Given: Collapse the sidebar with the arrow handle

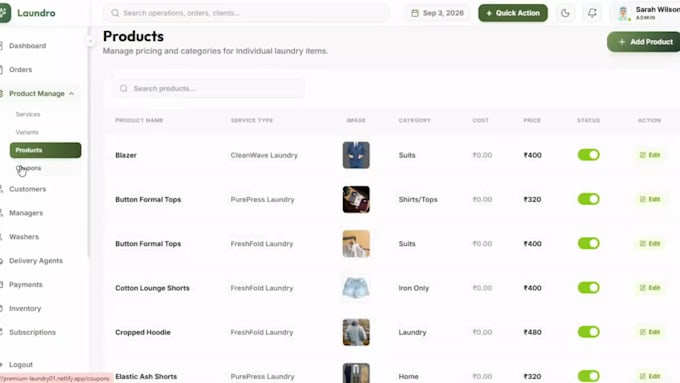Looking at the screenshot, I should click(90, 41).
